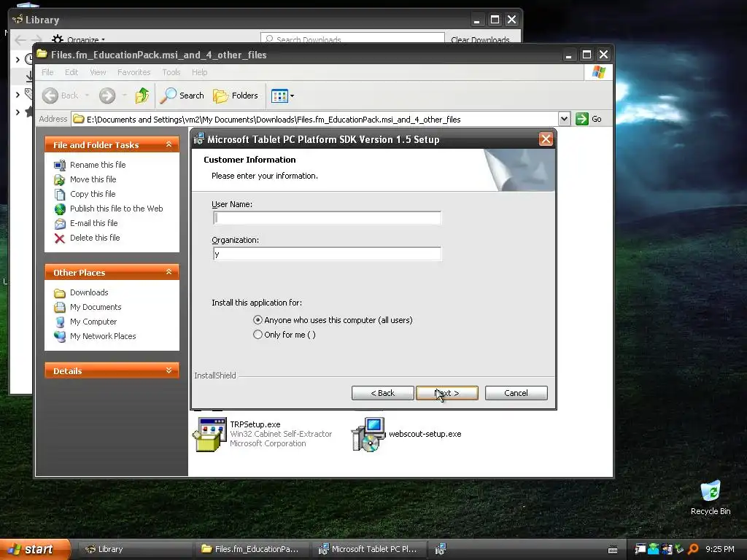Collapse the Other Places panel
Image resolution: width=747 pixels, height=560 pixels.
pyautogui.click(x=169, y=272)
